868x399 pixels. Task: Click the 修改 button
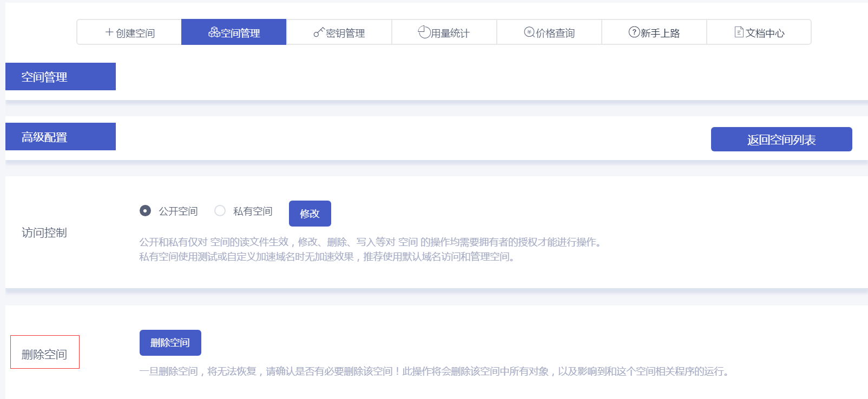[x=310, y=214]
